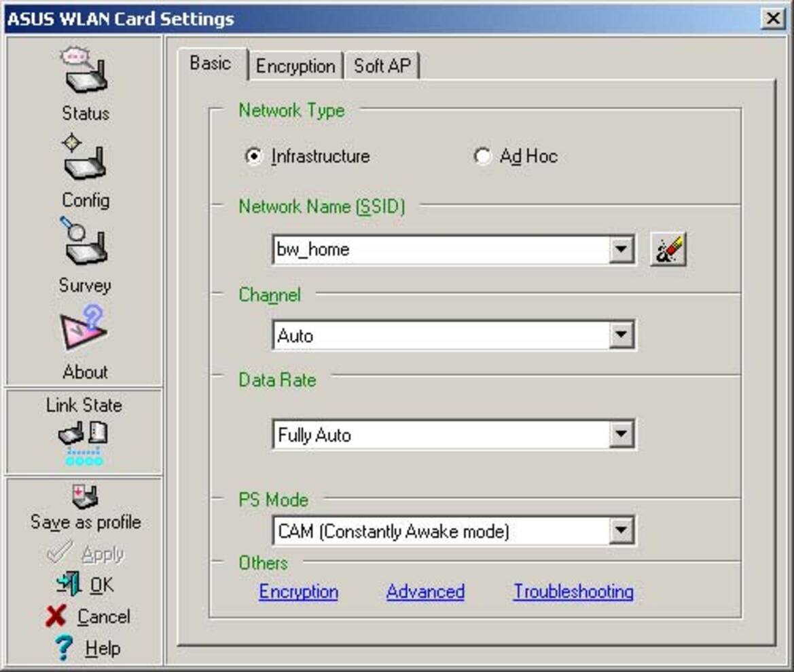Expand the PS Mode dropdown arrow
Image resolution: width=794 pixels, height=672 pixels.
pos(621,530)
